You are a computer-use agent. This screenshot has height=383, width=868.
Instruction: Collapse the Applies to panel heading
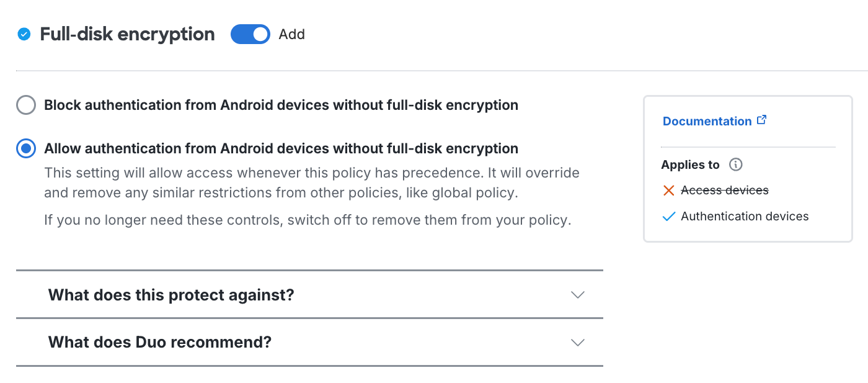point(691,164)
